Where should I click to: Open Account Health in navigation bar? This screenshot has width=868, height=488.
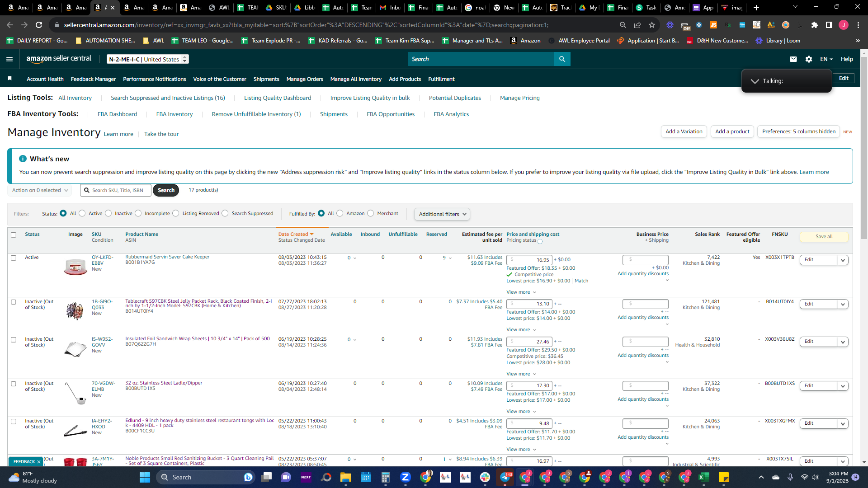click(45, 79)
